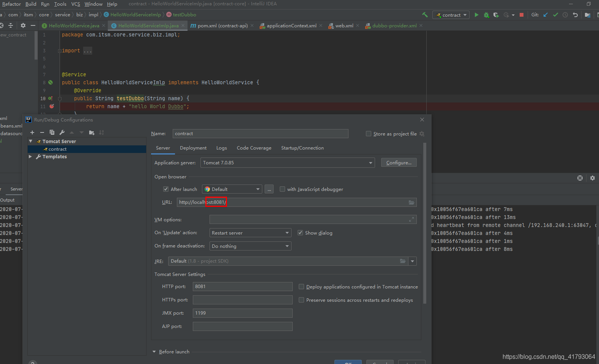
Task: Create new folder icon in configurations toolbar
Action: click(91, 132)
